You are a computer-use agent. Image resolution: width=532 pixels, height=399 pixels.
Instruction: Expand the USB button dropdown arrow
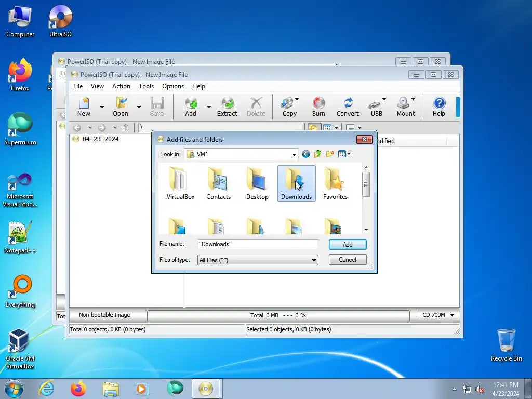[x=384, y=99]
